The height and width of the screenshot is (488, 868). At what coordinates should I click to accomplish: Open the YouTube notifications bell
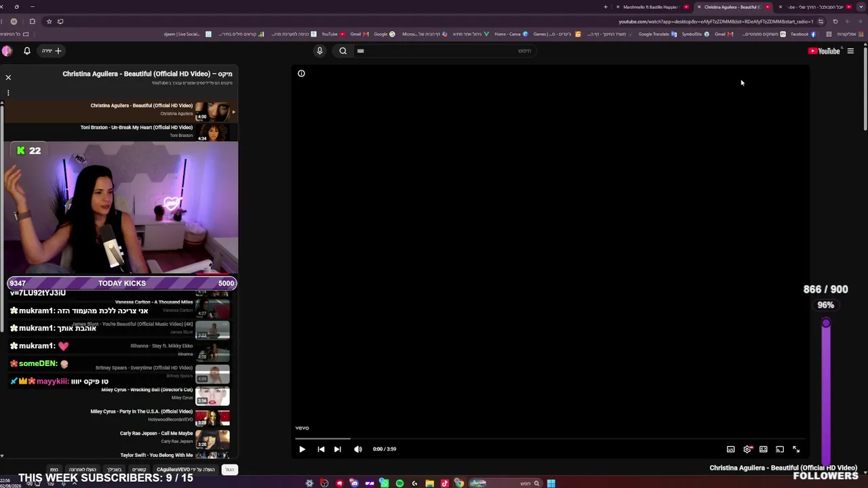click(27, 51)
